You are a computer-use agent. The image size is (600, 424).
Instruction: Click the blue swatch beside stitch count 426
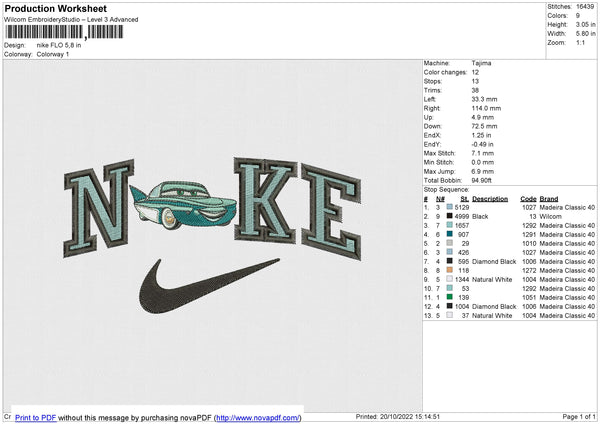click(450, 252)
